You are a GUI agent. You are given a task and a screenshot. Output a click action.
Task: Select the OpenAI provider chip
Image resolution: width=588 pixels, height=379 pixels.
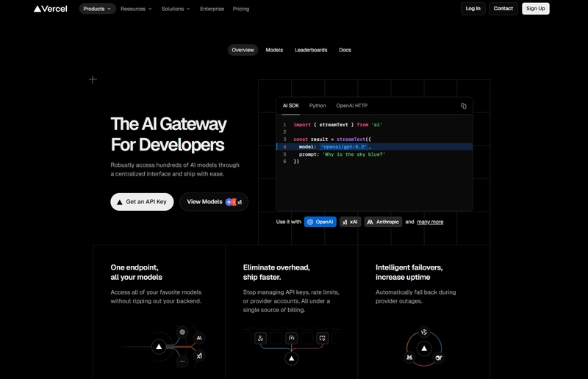coord(320,222)
